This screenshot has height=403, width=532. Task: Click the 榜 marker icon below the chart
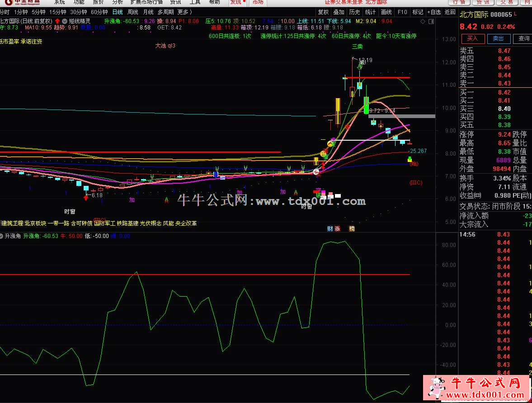tap(352, 228)
